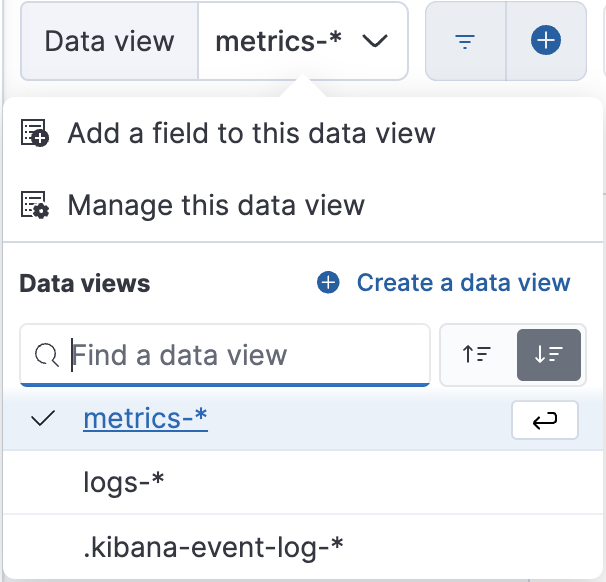Image resolution: width=606 pixels, height=582 pixels.
Task: Click the checkmark beside metrics-*
Action: [43, 419]
